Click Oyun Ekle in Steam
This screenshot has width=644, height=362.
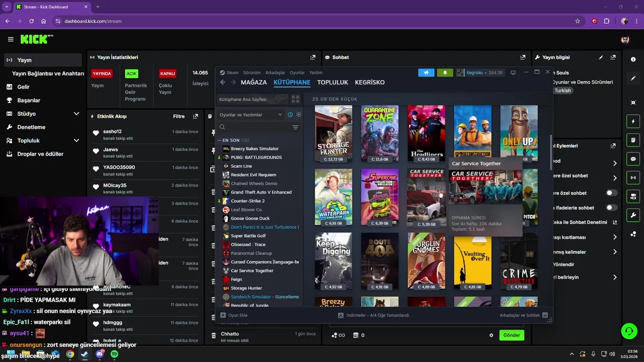pos(234,315)
